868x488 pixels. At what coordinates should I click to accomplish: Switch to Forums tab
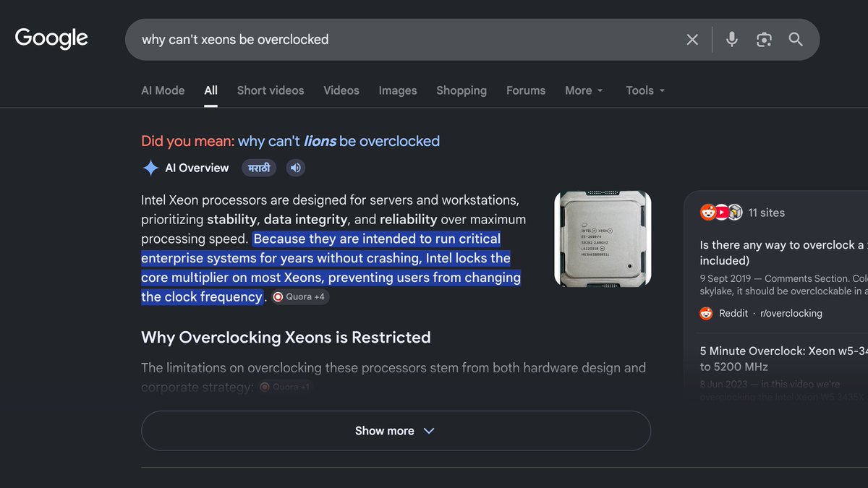pos(526,90)
